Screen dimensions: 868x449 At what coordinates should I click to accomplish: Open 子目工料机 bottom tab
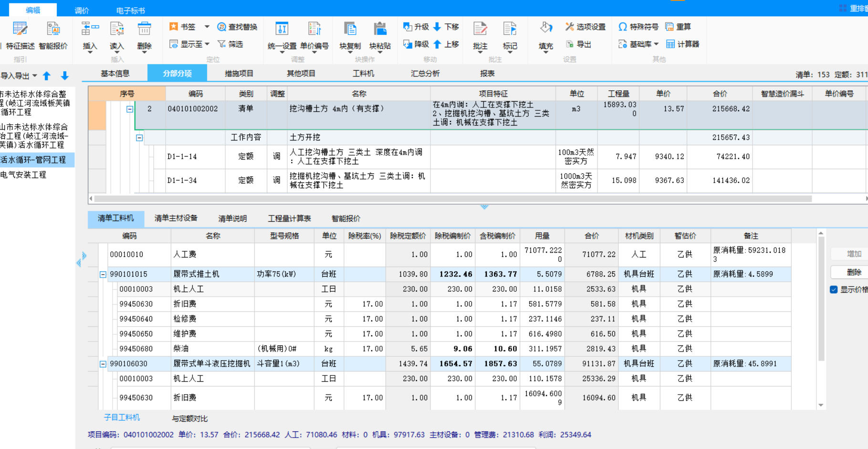(122, 417)
